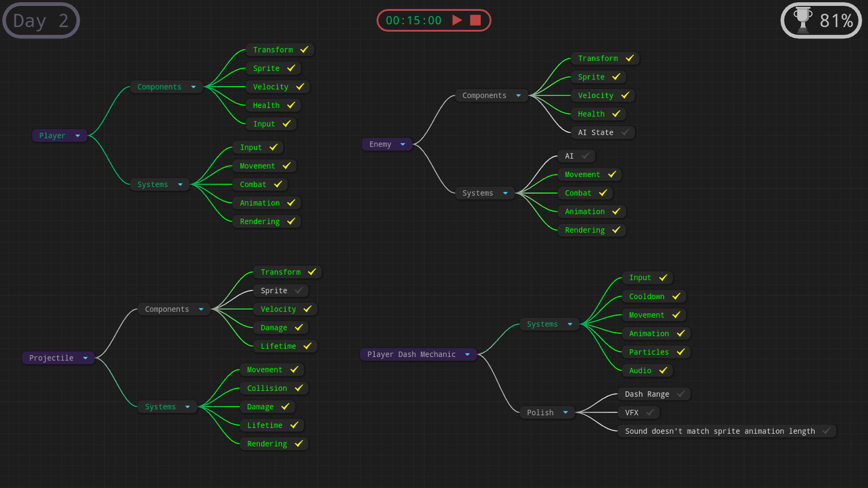Click Sound doesn't match sprite animation text

(720, 431)
